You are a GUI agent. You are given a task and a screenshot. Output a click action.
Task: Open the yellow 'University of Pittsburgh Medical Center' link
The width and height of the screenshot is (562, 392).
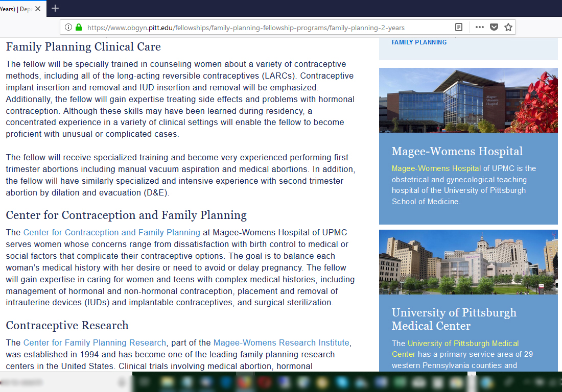tap(455, 349)
